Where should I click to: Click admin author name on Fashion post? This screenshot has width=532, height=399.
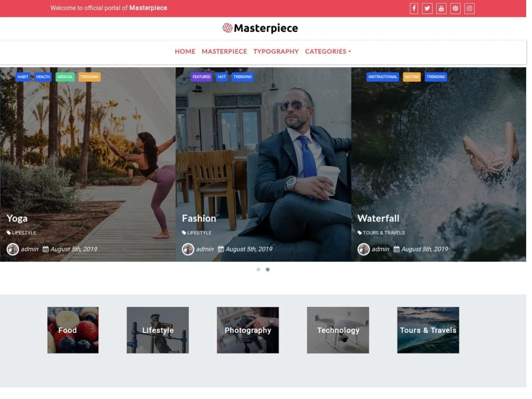click(205, 249)
